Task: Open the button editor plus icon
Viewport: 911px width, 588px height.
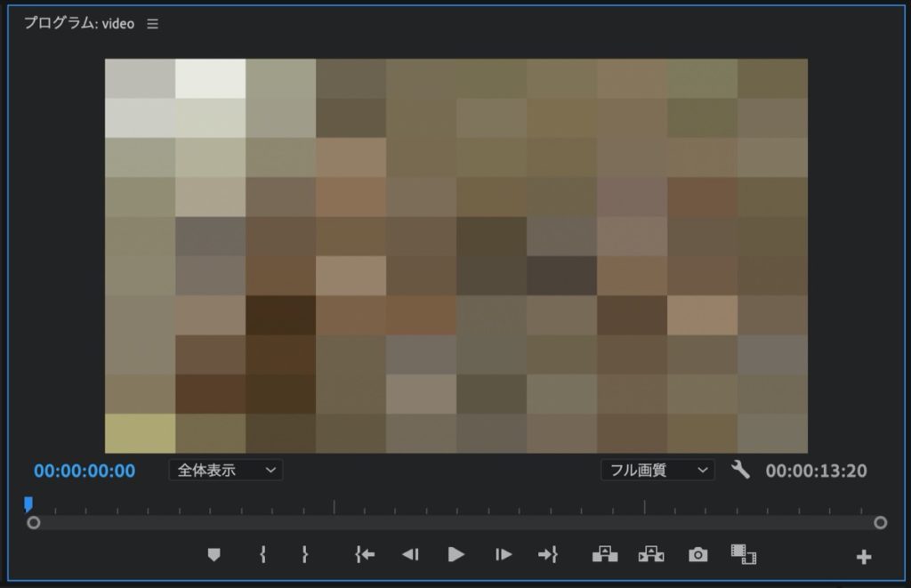Action: (864, 557)
